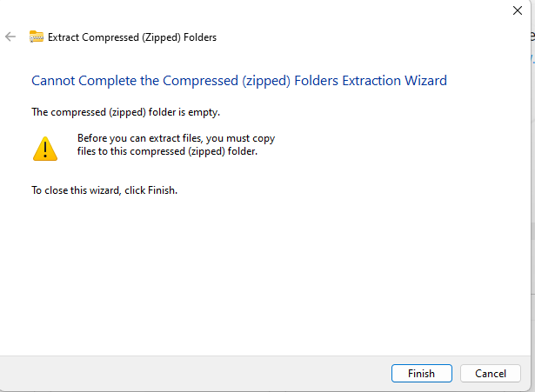This screenshot has width=535, height=392.
Task: Click the 'files to this compressed (zipped) folder' line
Action: pyautogui.click(x=167, y=151)
